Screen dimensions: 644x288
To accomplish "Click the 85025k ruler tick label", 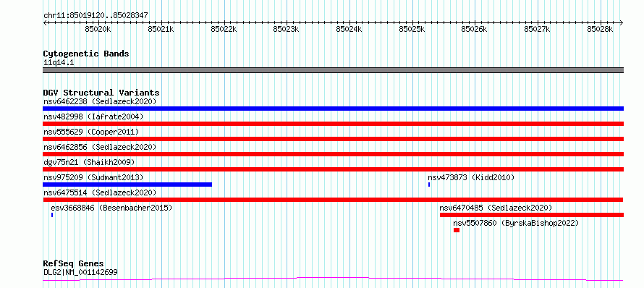I will pyautogui.click(x=412, y=30).
